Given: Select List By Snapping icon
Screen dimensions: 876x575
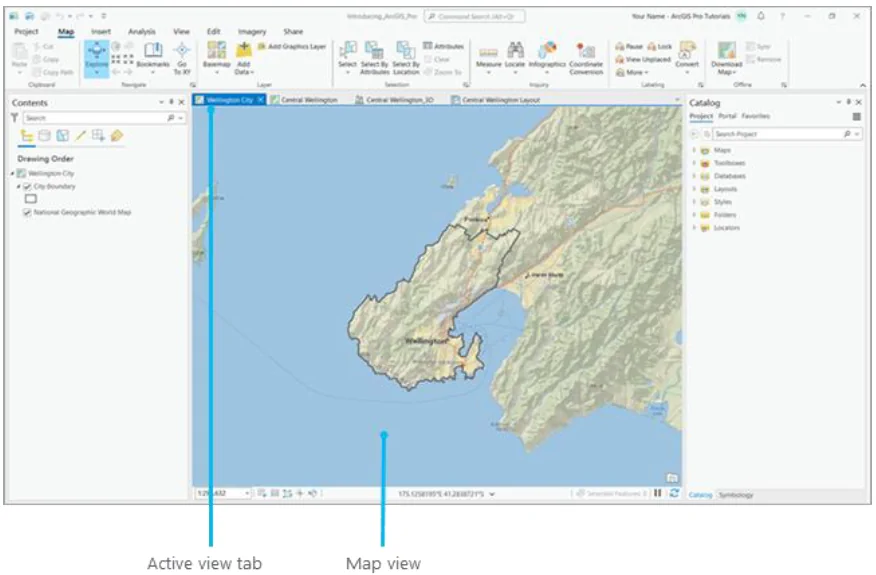Looking at the screenshot, I should (98, 136).
